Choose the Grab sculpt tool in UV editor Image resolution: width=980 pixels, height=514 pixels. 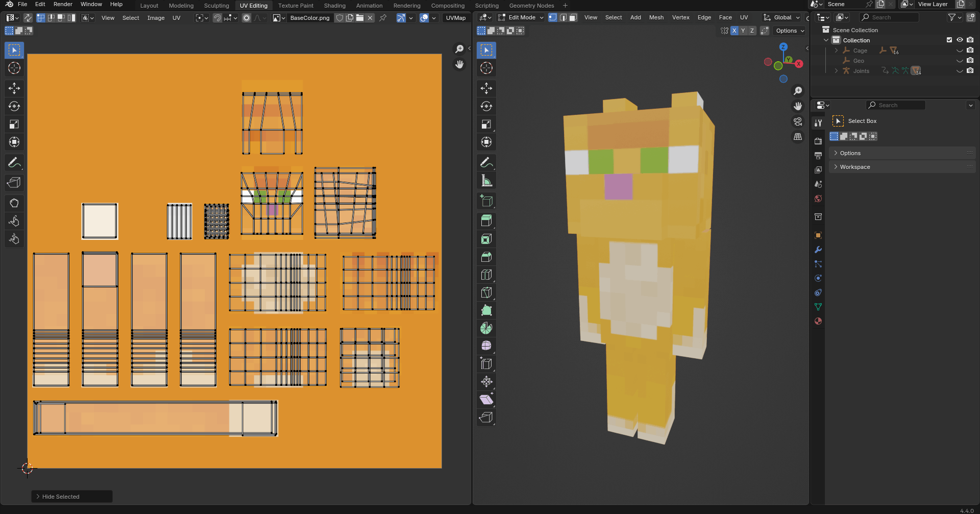click(14, 203)
